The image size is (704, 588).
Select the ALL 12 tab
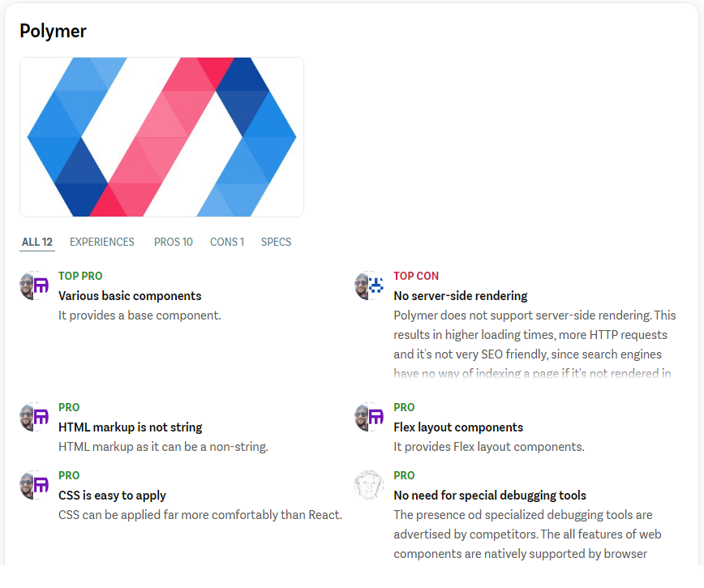click(x=37, y=242)
